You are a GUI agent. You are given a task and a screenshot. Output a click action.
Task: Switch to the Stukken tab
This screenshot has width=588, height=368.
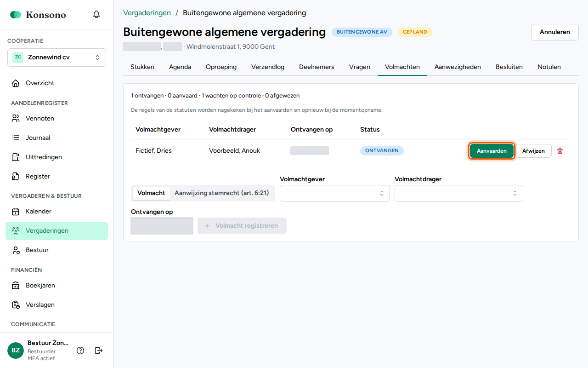click(x=142, y=67)
